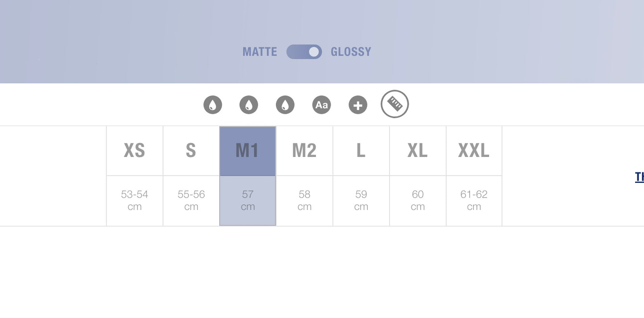Pick size M2
The width and height of the screenshot is (644, 318).
pyautogui.click(x=304, y=151)
